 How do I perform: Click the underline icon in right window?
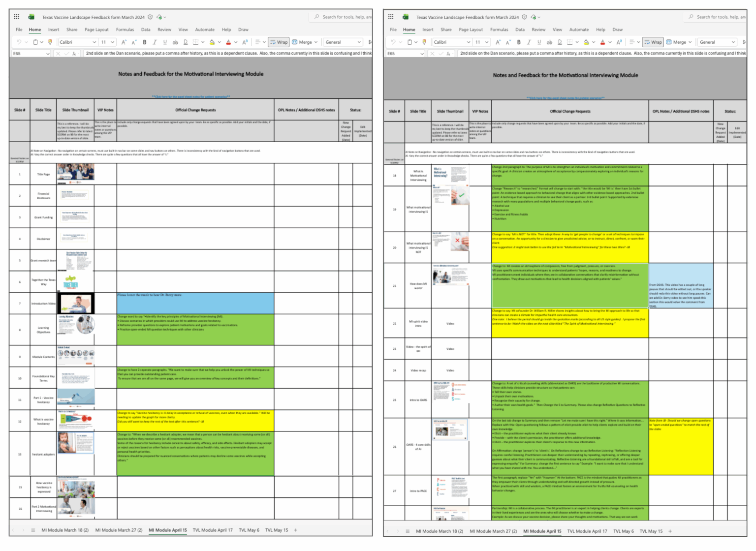coord(539,42)
